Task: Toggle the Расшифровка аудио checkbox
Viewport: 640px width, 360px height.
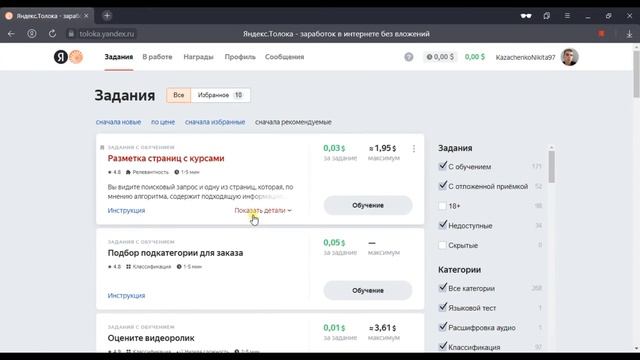Action: click(442, 327)
